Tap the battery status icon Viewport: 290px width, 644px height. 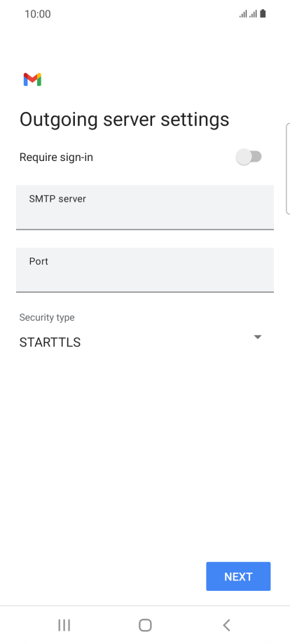[263, 14]
